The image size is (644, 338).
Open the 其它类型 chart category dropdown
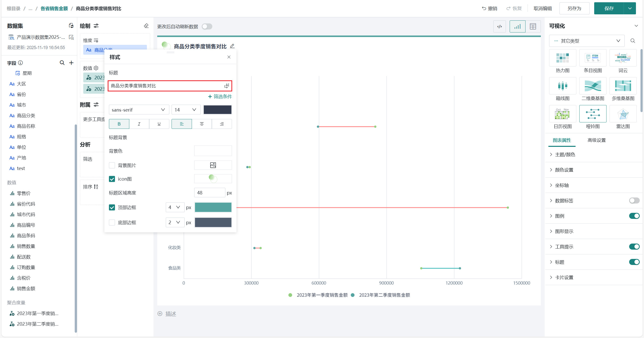(586, 41)
